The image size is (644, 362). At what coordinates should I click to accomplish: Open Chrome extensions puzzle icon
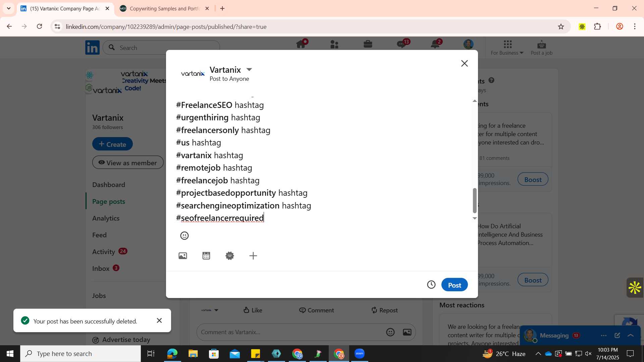pos(597,26)
